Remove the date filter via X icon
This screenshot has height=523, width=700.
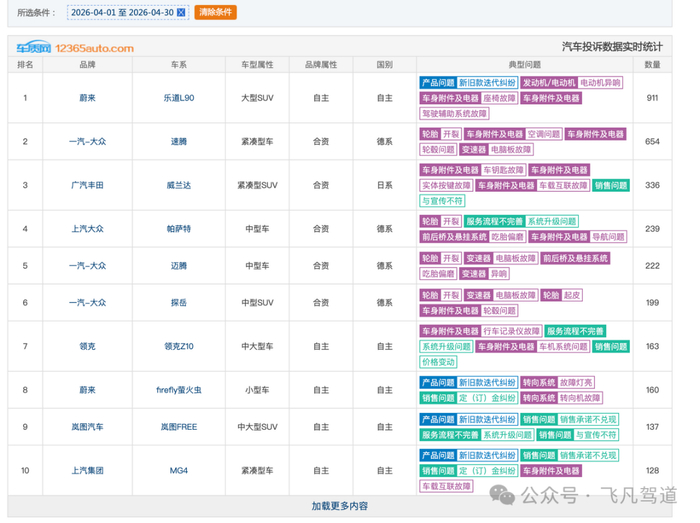[x=181, y=12]
